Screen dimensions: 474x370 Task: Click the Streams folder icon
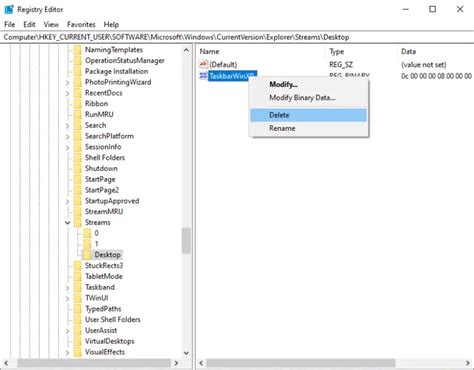[x=78, y=223]
